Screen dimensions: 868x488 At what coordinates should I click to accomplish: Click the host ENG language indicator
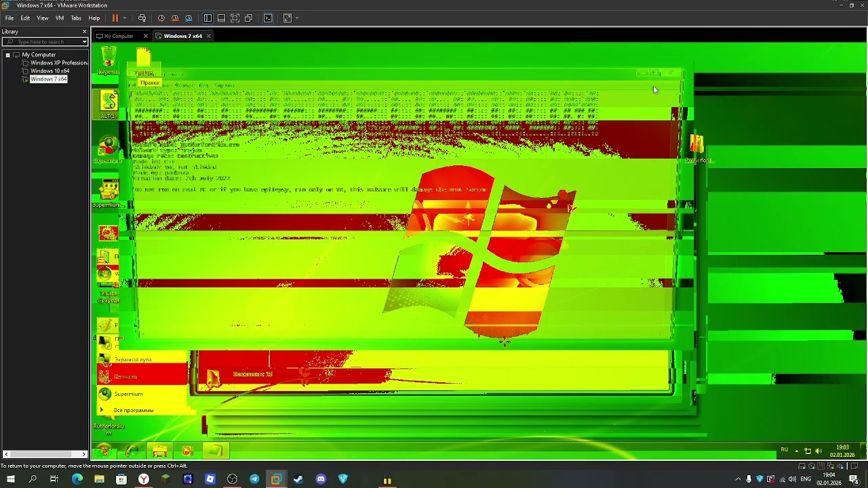click(x=806, y=479)
